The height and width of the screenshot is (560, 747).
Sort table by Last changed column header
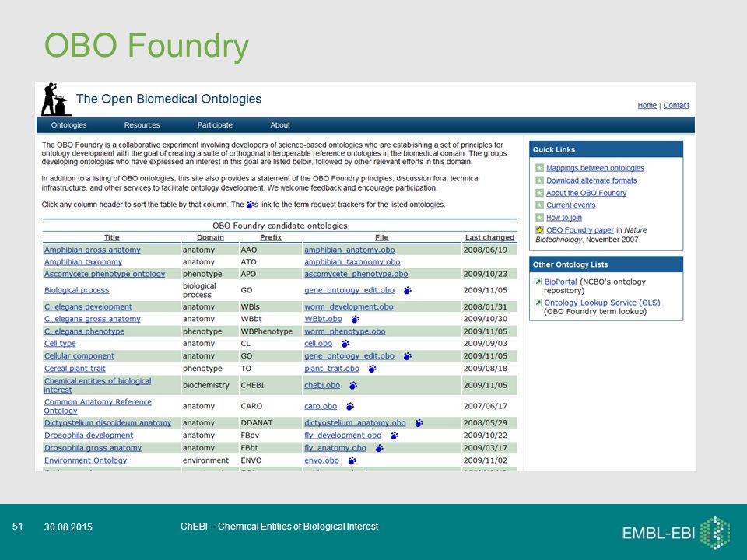489,237
